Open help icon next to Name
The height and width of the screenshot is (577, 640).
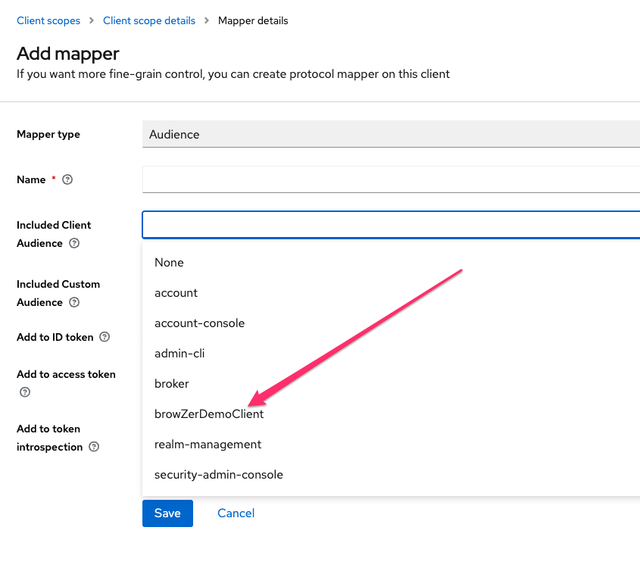coord(67,180)
